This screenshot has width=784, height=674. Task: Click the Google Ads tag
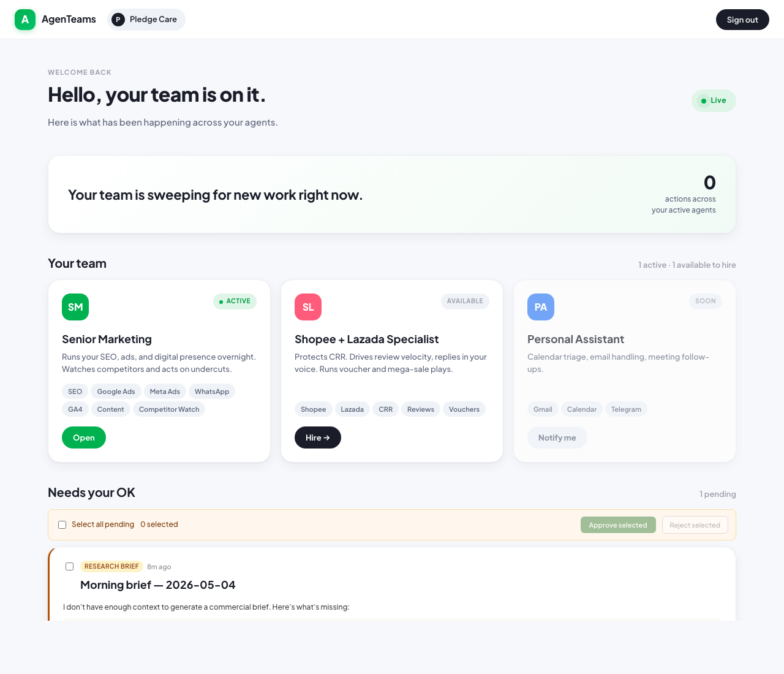coord(116,392)
